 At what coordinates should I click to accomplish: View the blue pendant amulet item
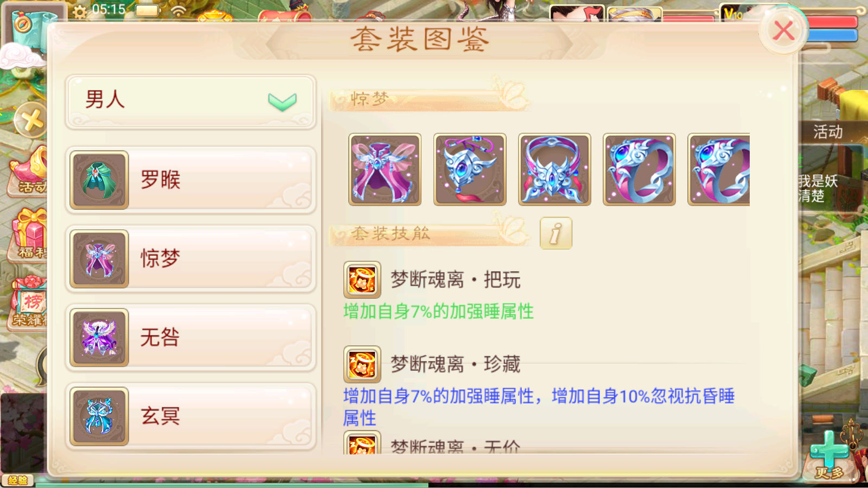point(470,170)
